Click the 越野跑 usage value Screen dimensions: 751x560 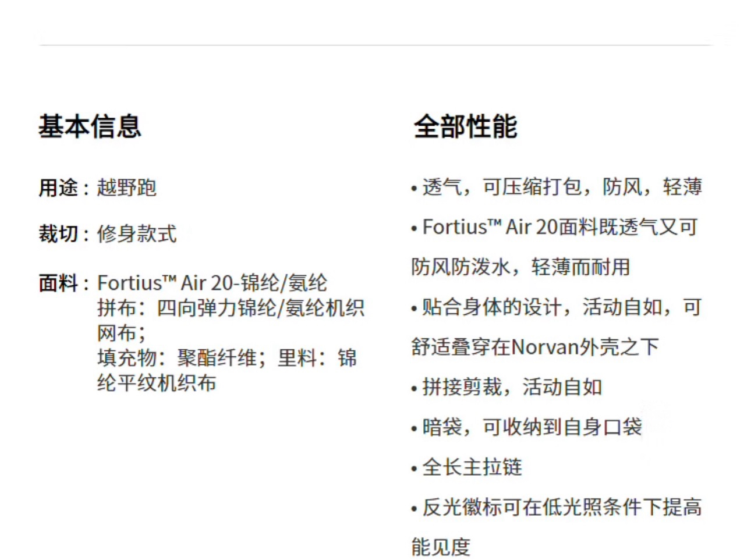point(126,188)
